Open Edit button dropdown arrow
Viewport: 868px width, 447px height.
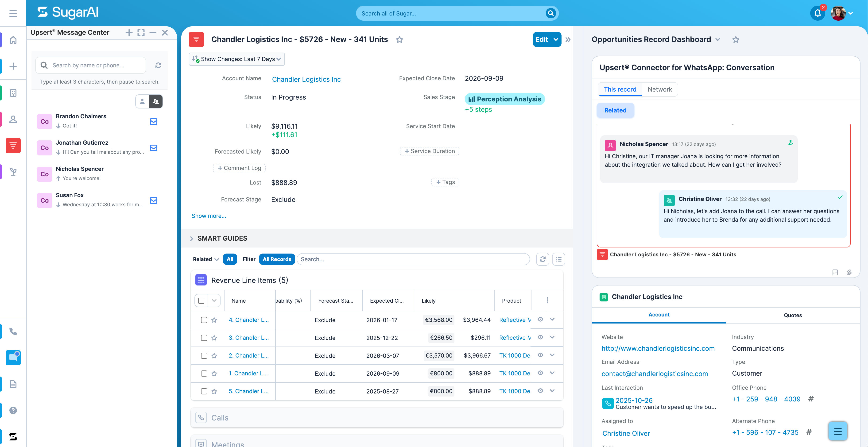[556, 39]
